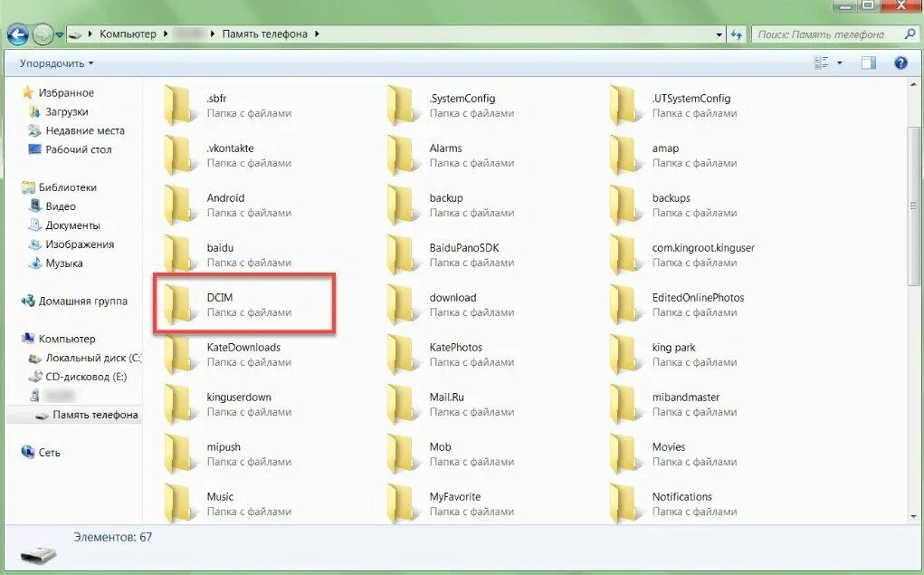The width and height of the screenshot is (924, 575).
Task: Select the Android folder icon
Action: 178,205
